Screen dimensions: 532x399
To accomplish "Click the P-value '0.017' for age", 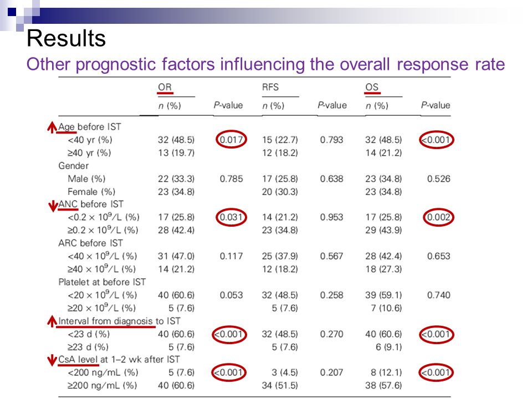I will coord(231,140).
